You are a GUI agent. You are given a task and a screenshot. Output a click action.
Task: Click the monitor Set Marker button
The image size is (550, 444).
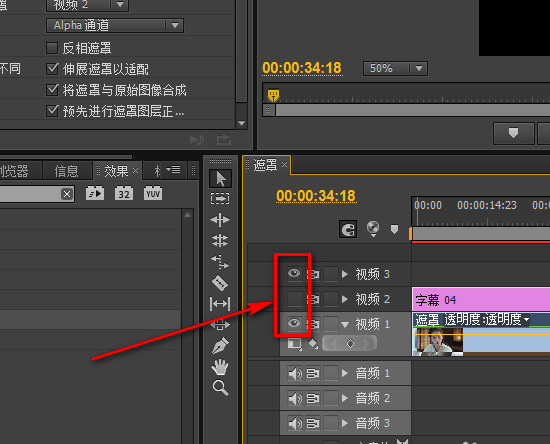pyautogui.click(x=514, y=133)
